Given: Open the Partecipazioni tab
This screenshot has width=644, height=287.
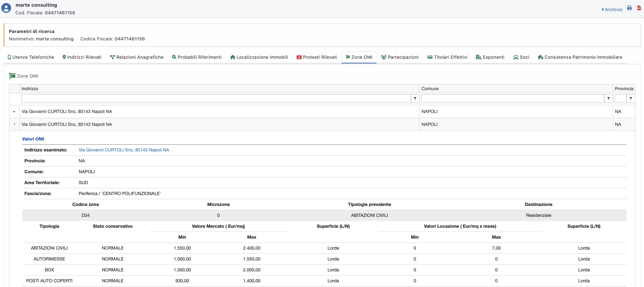Looking at the screenshot, I should [400, 57].
